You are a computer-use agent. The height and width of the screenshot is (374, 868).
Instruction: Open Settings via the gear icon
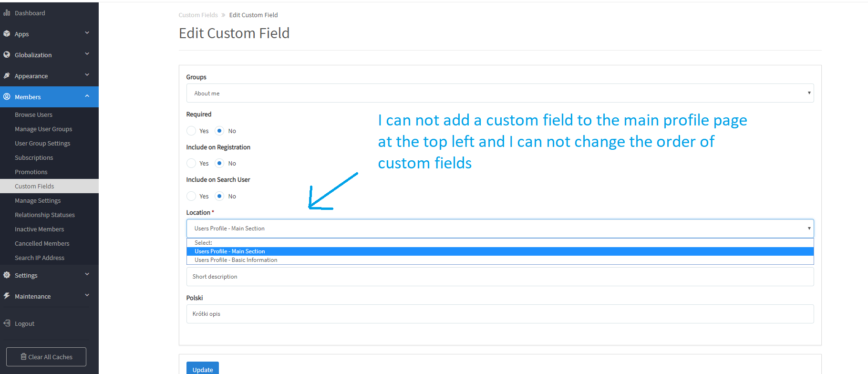pos(7,275)
